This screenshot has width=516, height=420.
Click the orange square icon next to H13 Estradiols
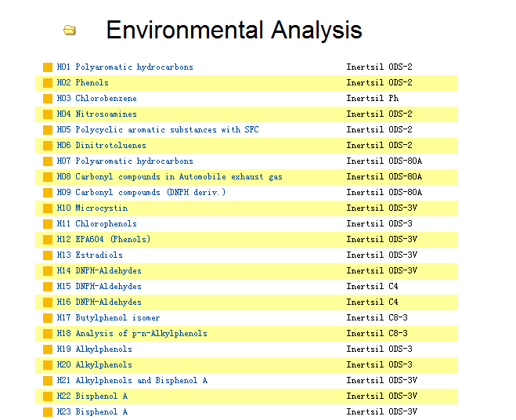(48, 255)
